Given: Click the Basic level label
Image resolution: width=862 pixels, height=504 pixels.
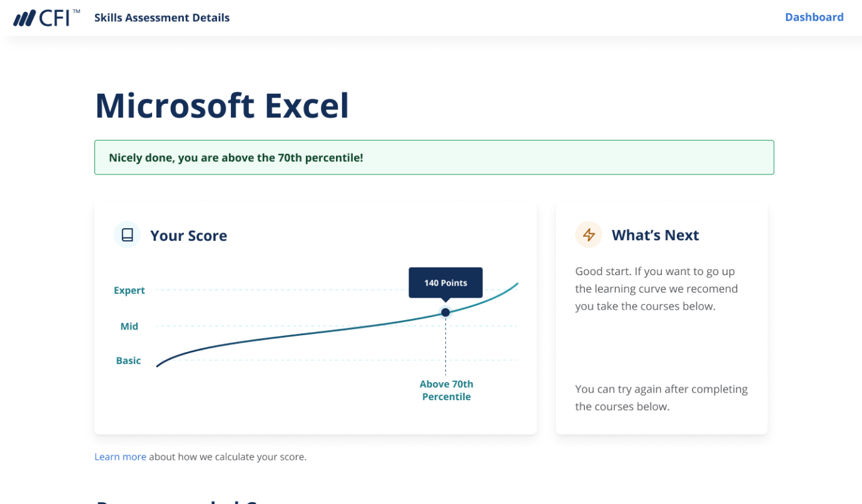Looking at the screenshot, I should pos(129,361).
